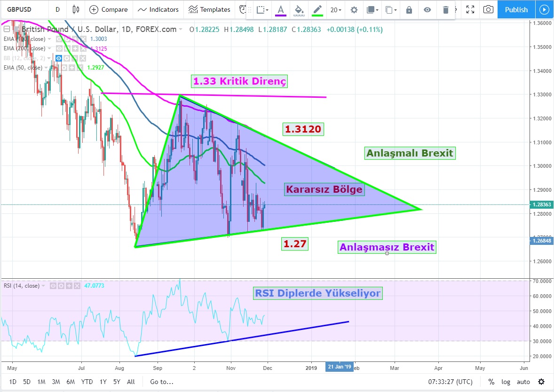This screenshot has width=554, height=392.
Task: Toggle log scale at bottom right
Action: point(506,382)
